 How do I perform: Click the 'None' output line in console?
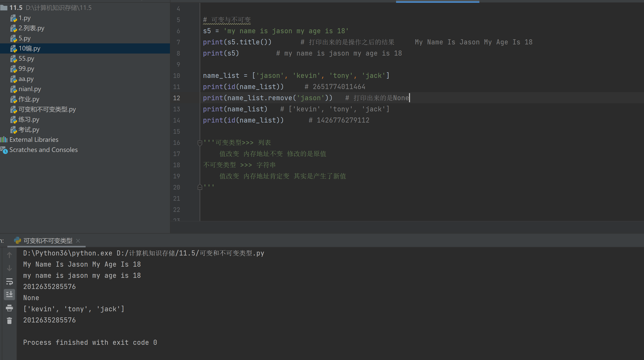pyautogui.click(x=31, y=298)
